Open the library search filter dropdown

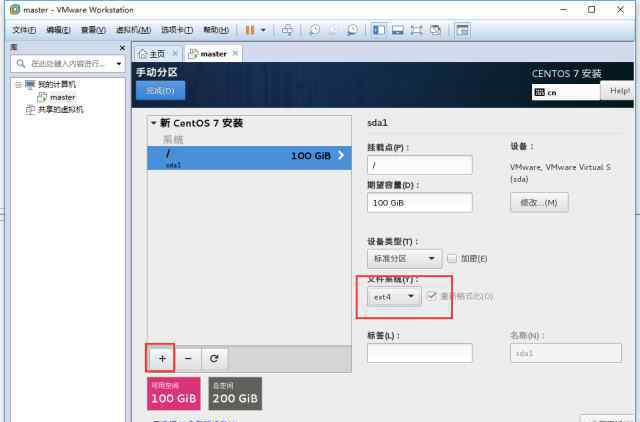coord(119,64)
